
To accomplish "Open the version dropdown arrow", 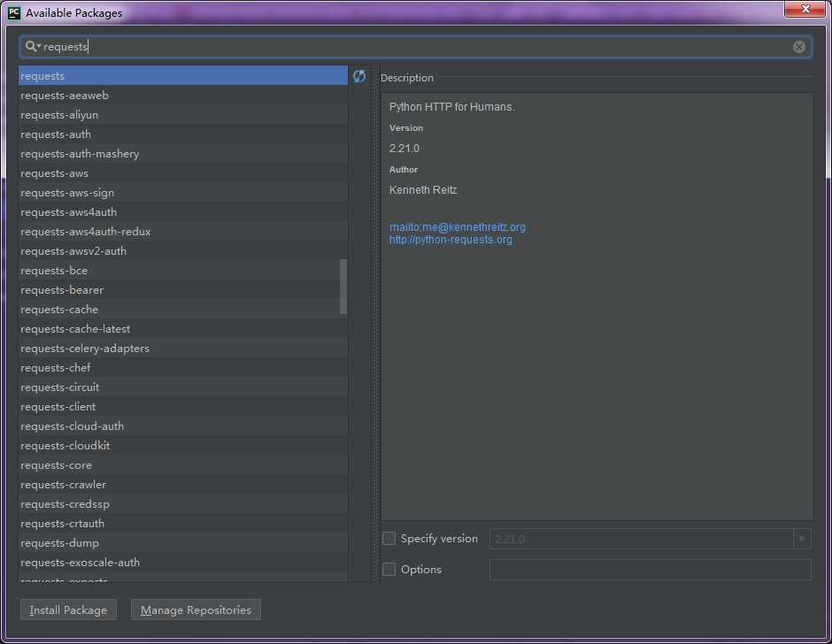I will click(802, 539).
